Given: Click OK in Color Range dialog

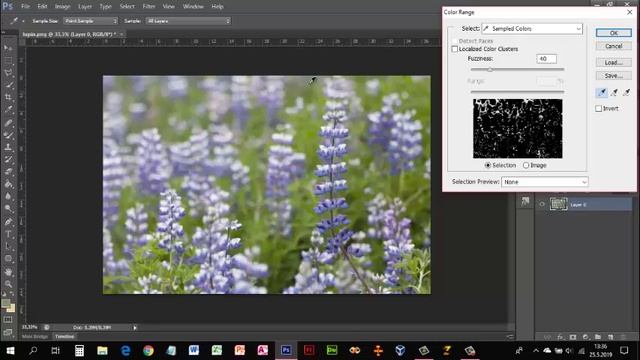Looking at the screenshot, I should point(613,33).
